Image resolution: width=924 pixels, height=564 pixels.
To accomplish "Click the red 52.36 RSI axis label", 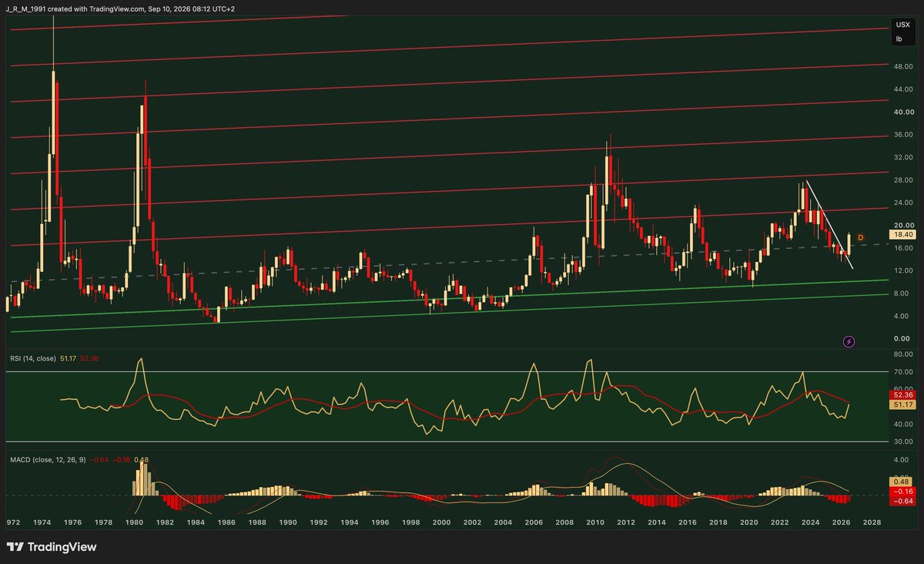I will click(x=901, y=394).
